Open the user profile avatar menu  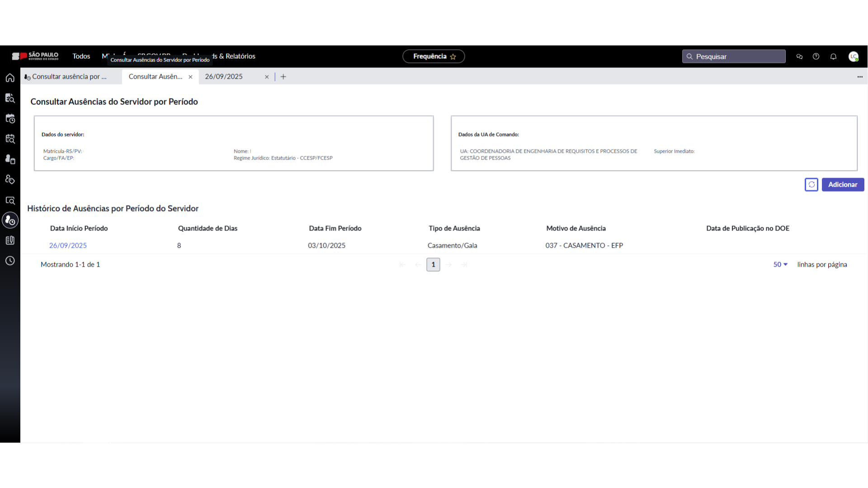pyautogui.click(x=853, y=56)
